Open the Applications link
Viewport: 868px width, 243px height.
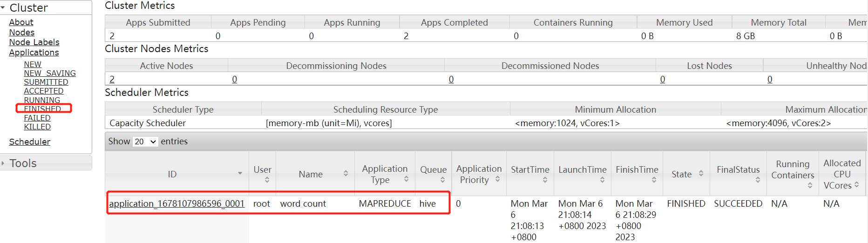[x=34, y=52]
